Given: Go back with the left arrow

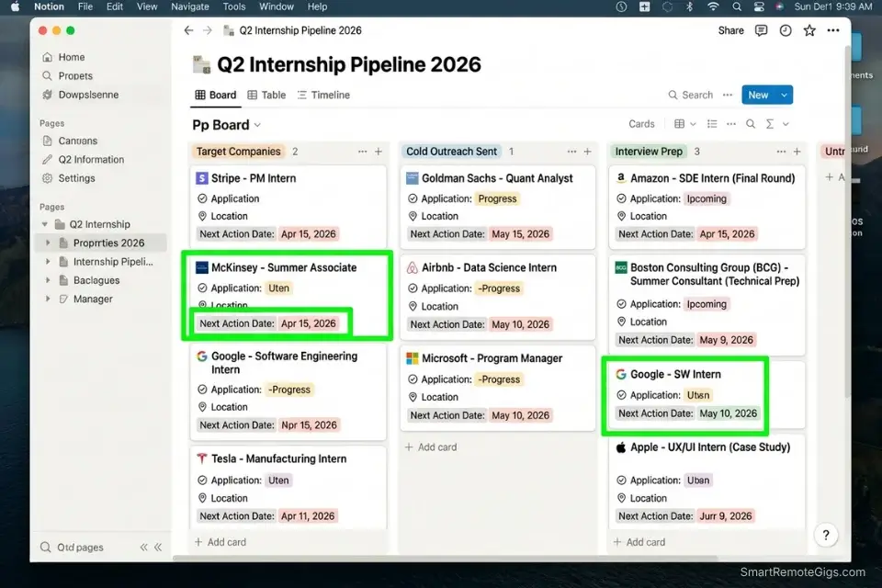Looking at the screenshot, I should click(188, 30).
